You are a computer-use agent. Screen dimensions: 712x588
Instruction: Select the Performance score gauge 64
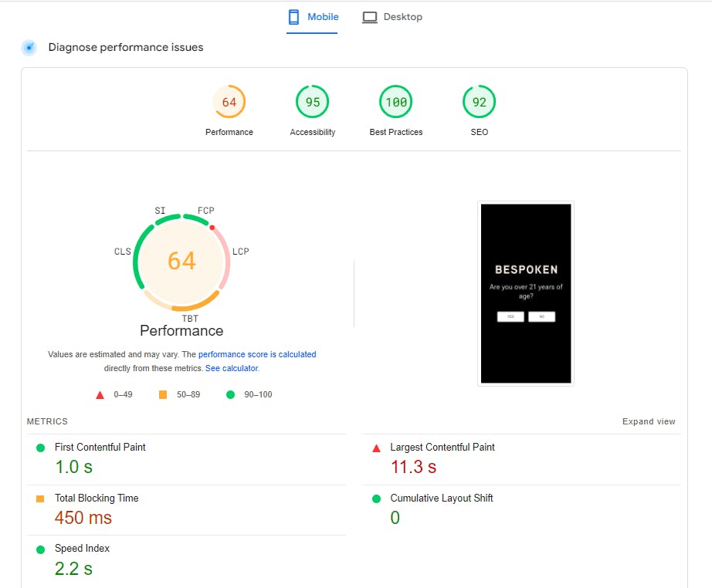tap(229, 102)
